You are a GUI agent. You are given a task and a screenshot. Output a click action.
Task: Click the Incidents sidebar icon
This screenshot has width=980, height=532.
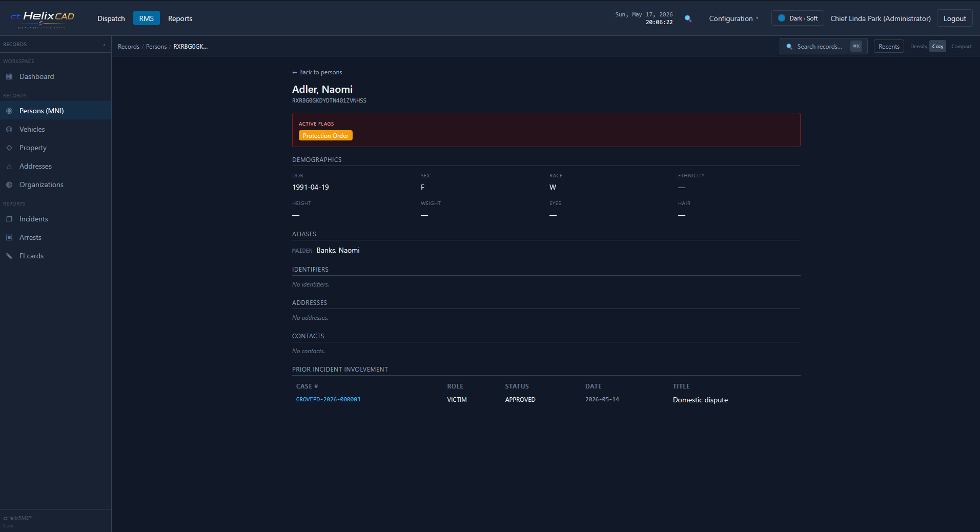[x=9, y=219]
